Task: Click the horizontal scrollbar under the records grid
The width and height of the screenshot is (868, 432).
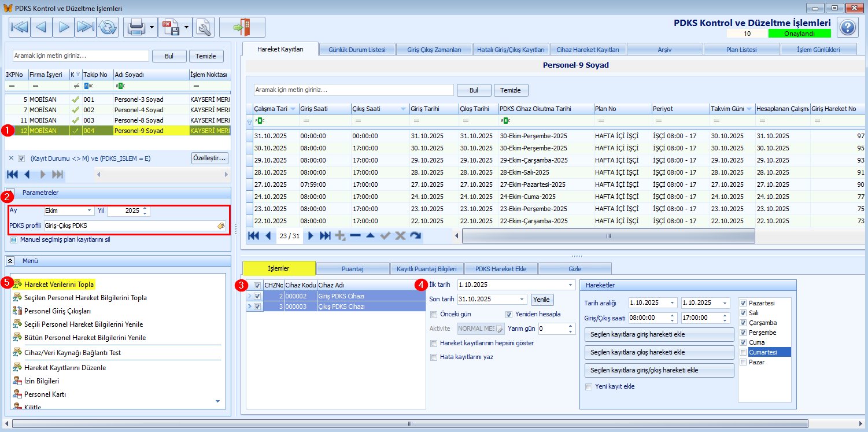Action: 608,236
